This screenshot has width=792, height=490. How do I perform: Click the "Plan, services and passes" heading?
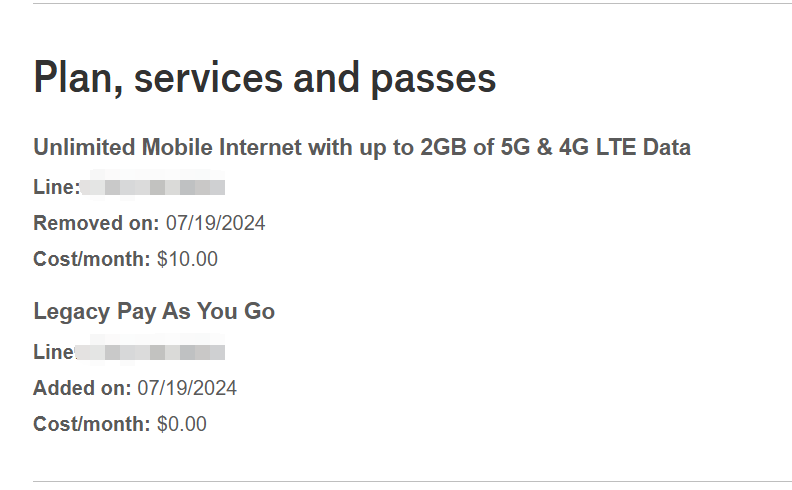265,78
